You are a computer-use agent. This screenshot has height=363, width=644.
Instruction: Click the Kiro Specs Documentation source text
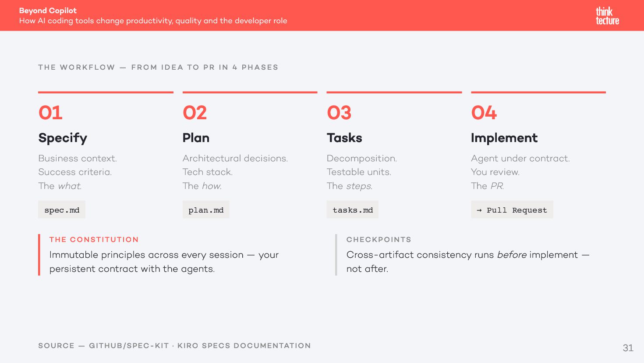(x=244, y=345)
